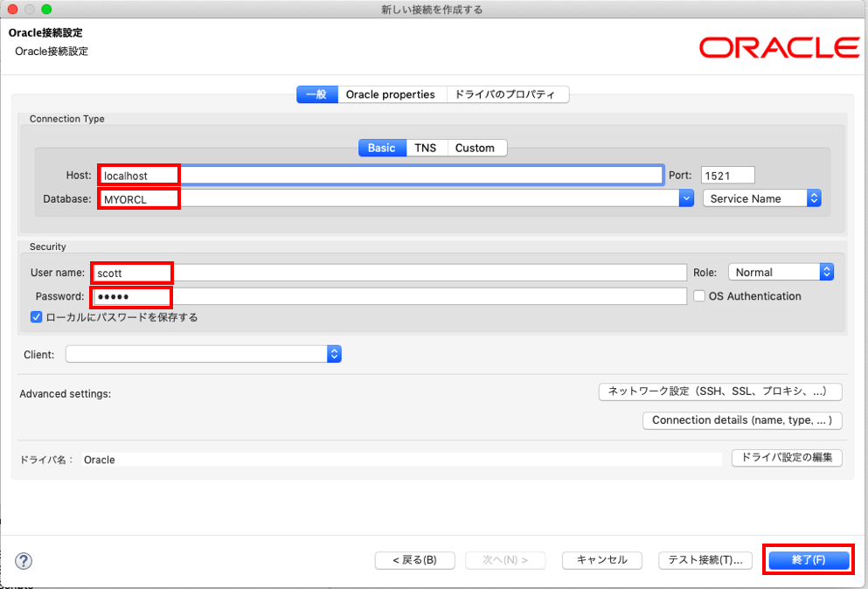This screenshot has height=589, width=868.
Task: Enable OS Authentication checkbox
Action: [699, 296]
